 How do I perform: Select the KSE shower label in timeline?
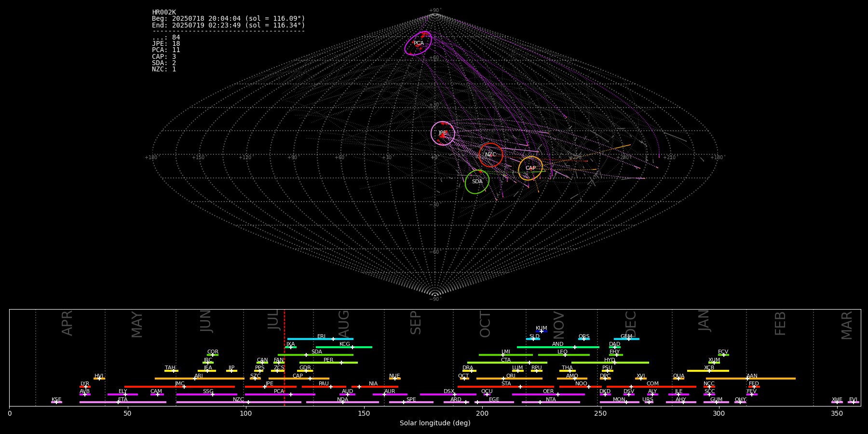click(x=56, y=400)
